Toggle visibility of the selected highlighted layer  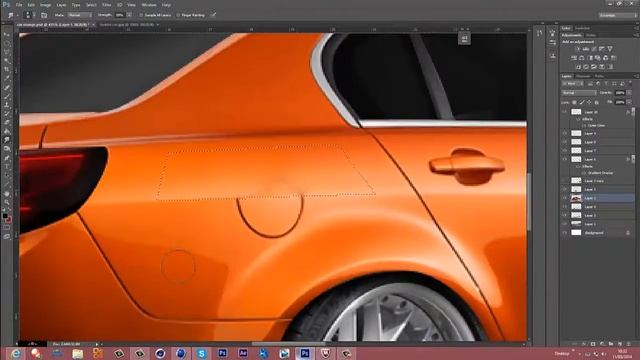click(x=564, y=198)
